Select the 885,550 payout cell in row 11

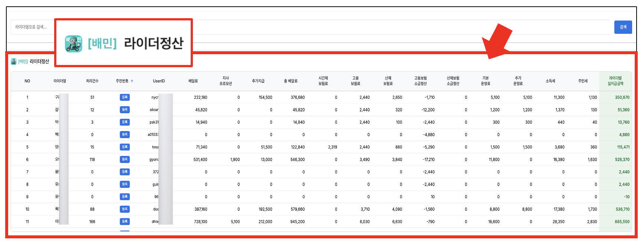coord(622,222)
